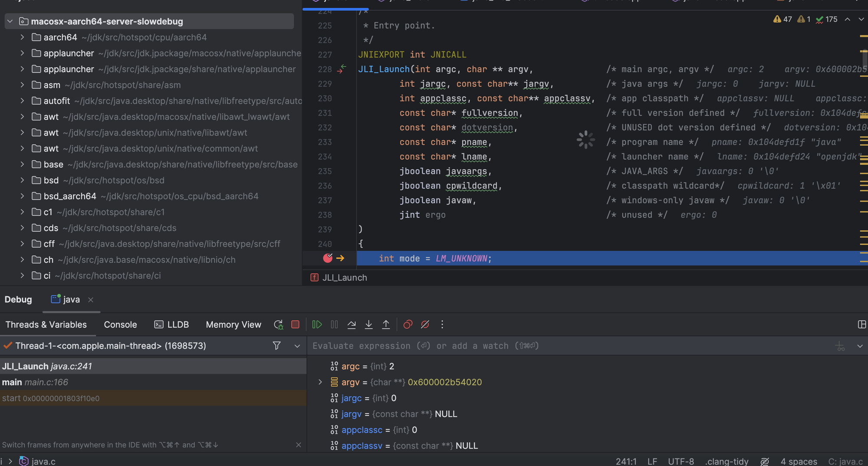
Task: Expand the aarch64 folder
Action: coord(22,37)
